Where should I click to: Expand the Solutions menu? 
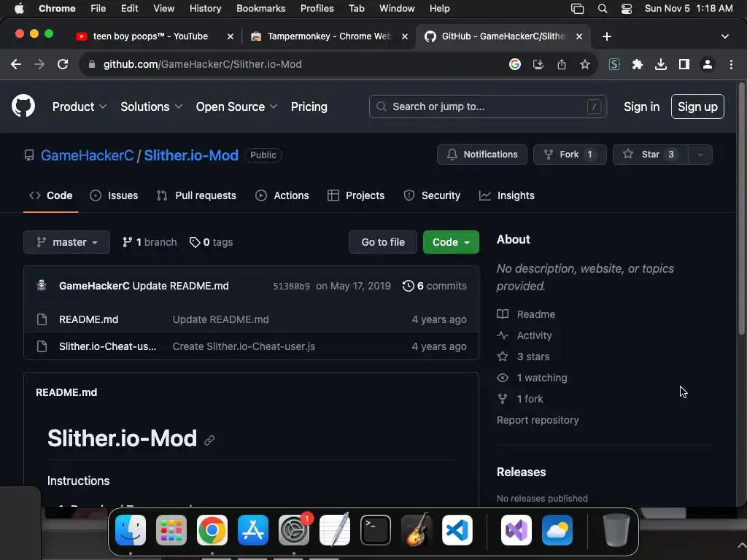coord(151,106)
